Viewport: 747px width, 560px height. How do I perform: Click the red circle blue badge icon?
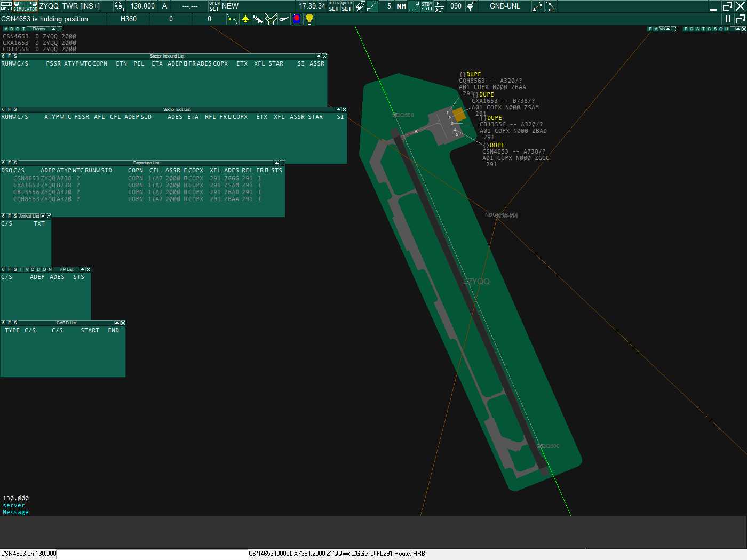point(297,19)
